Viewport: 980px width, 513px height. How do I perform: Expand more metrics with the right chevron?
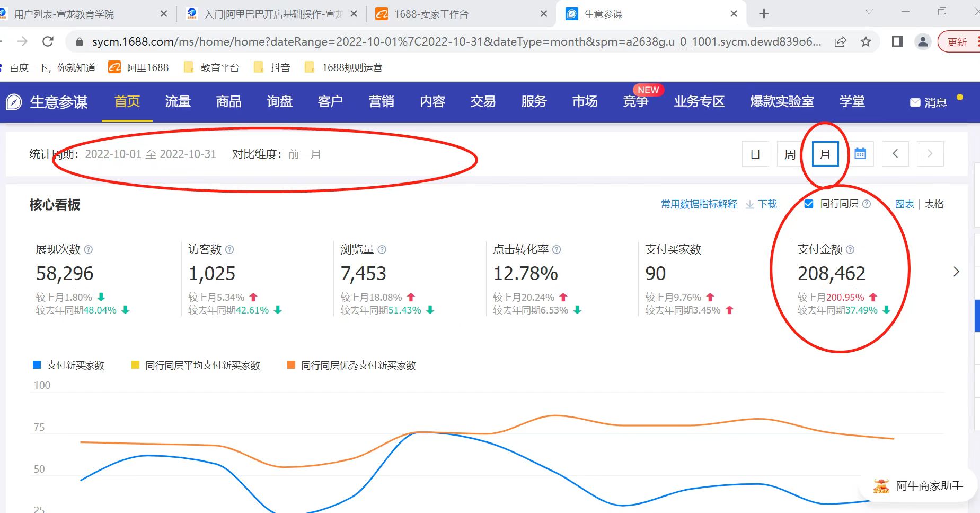[x=956, y=272]
